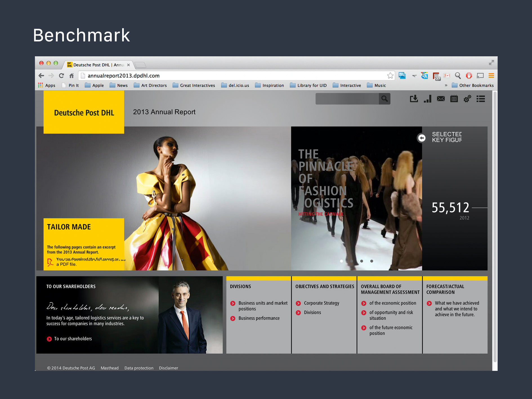Open the Disclaimer footer link
Image resolution: width=532 pixels, height=399 pixels.
[x=169, y=368]
